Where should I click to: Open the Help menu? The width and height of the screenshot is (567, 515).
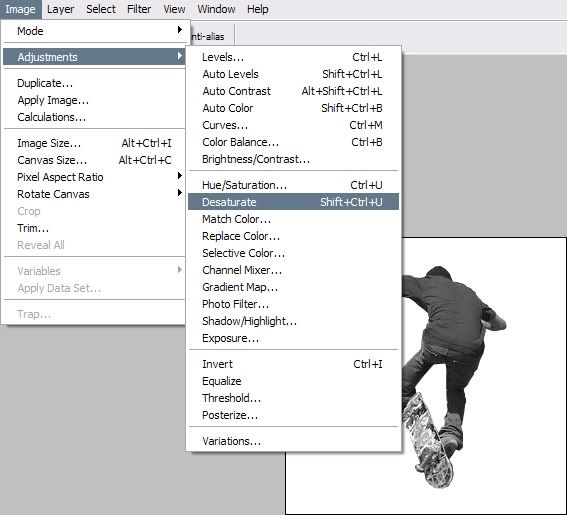point(257,9)
